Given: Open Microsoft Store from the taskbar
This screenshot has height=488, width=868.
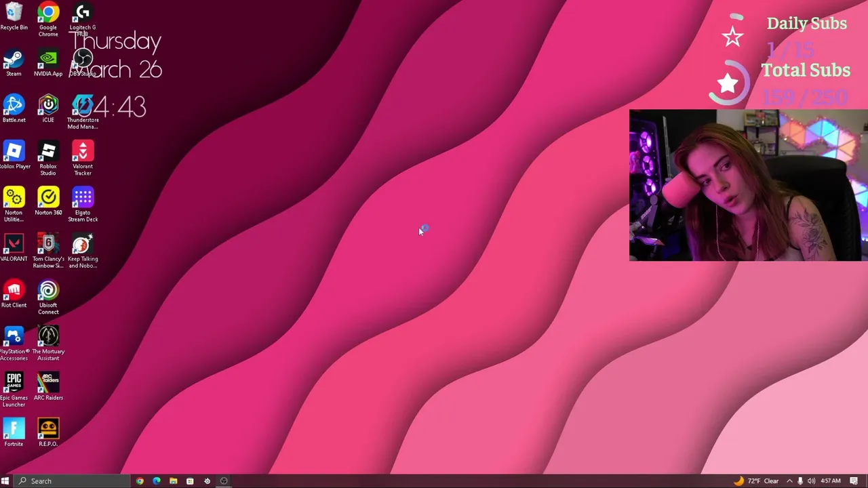Looking at the screenshot, I should [190, 481].
